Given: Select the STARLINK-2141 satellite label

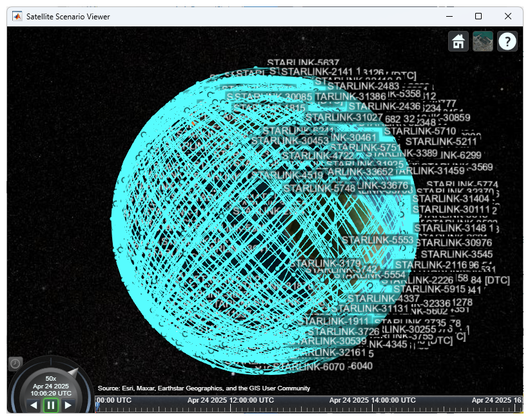Looking at the screenshot, I should (x=317, y=72).
